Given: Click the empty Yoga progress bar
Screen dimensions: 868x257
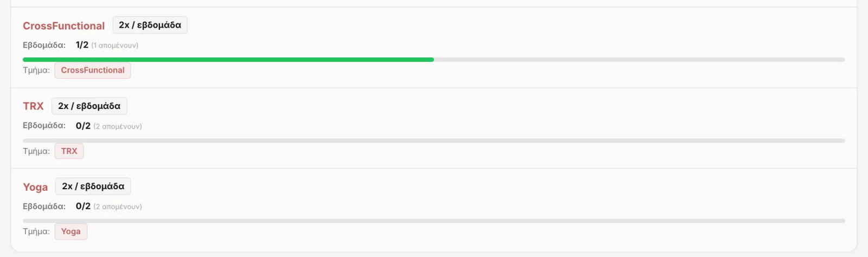Looking at the screenshot, I should click(434, 221).
